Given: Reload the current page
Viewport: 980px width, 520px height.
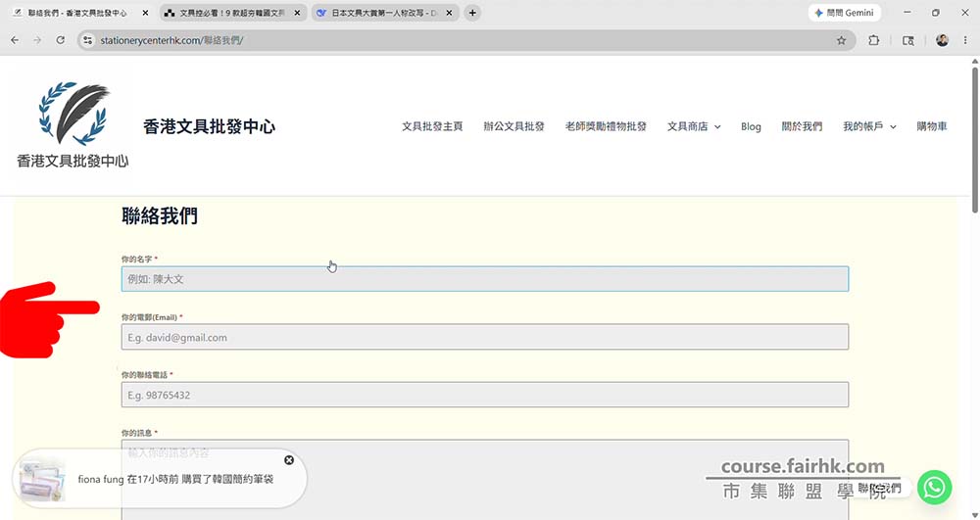Looking at the screenshot, I should coord(60,40).
